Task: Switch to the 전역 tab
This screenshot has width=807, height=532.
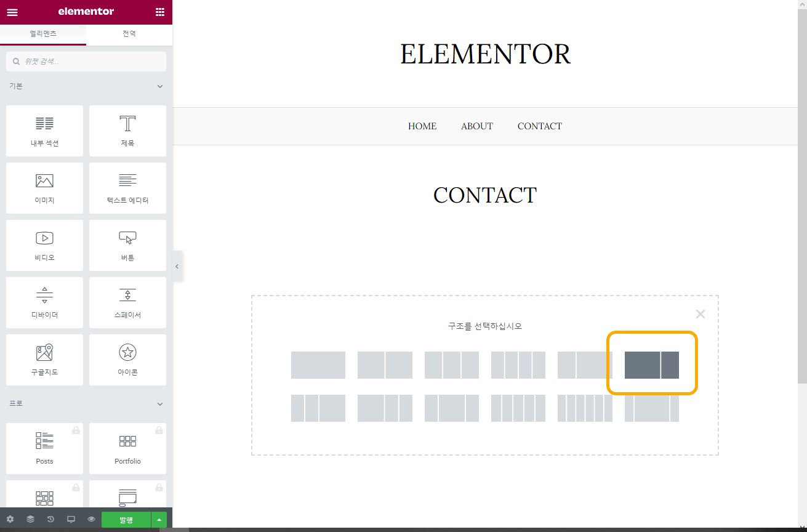Action: 129,34
